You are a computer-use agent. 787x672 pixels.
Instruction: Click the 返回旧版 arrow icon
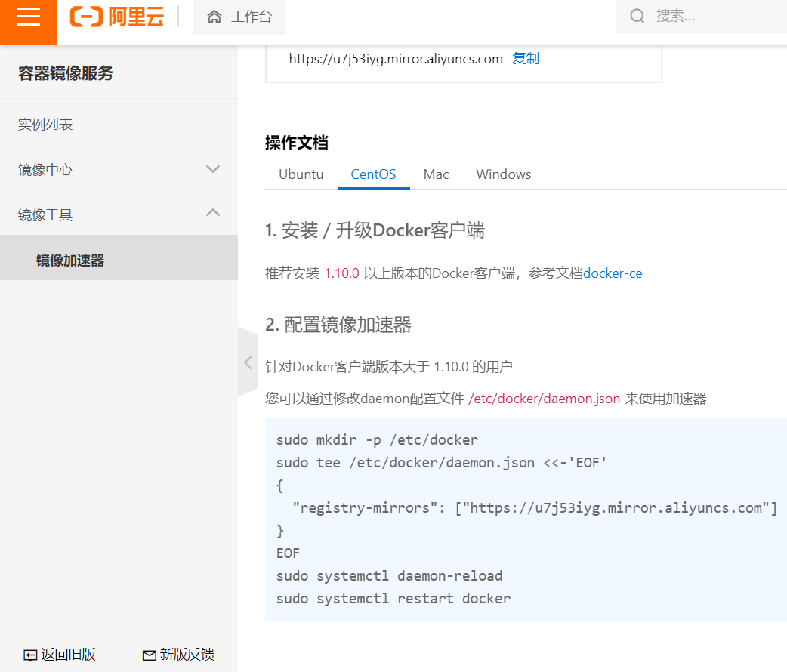pos(30,655)
